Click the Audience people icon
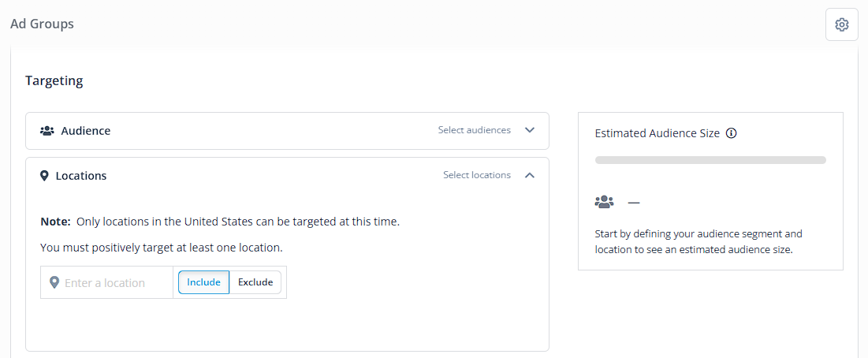Viewport: 868px width, 358px height. [x=47, y=131]
